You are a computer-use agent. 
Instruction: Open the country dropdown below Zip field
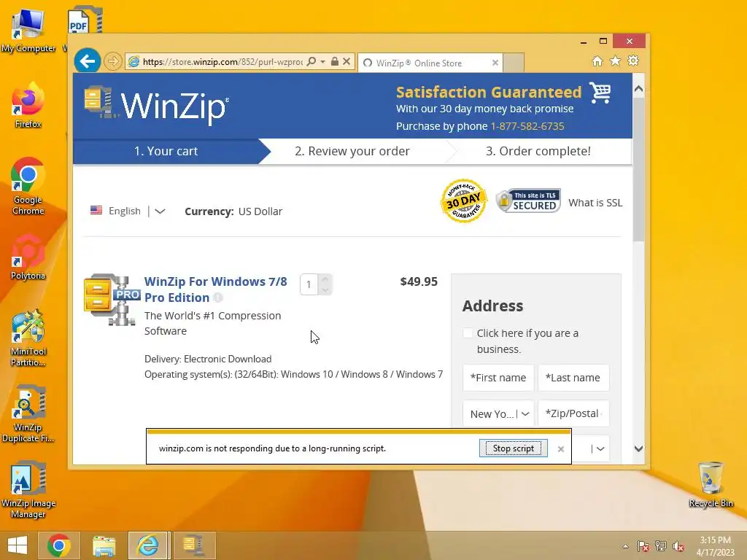[x=590, y=448]
